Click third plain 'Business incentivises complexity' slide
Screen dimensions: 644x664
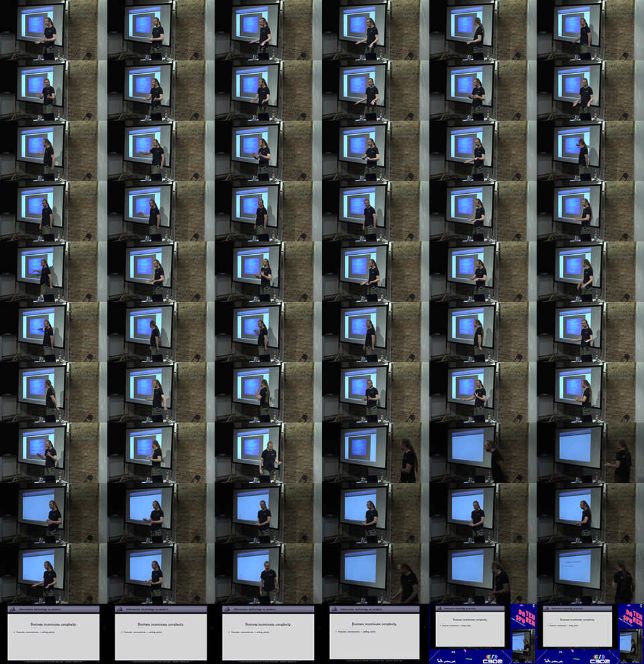click(x=268, y=634)
